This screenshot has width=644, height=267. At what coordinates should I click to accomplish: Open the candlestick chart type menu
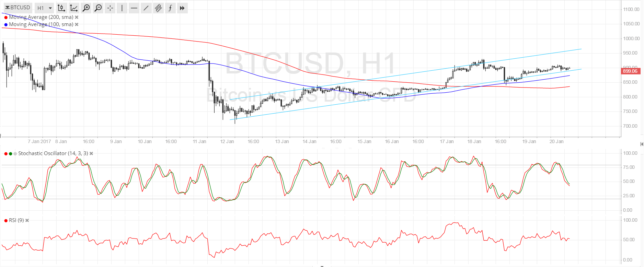coord(61,8)
